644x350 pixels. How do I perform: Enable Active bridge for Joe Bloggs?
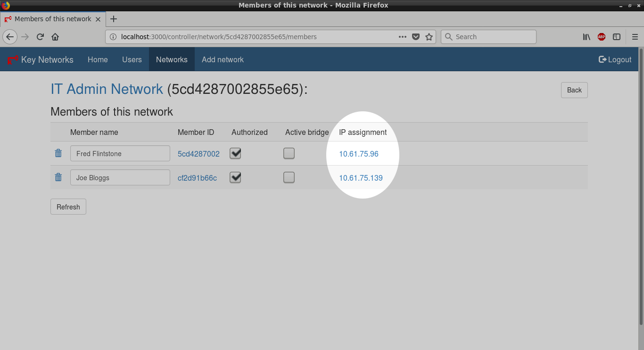click(x=289, y=177)
